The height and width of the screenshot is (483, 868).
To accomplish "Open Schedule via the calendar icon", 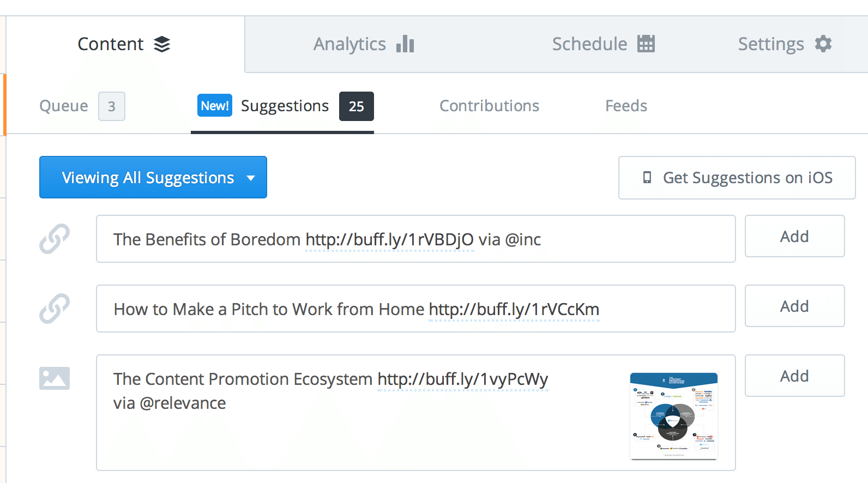I will (x=646, y=44).
